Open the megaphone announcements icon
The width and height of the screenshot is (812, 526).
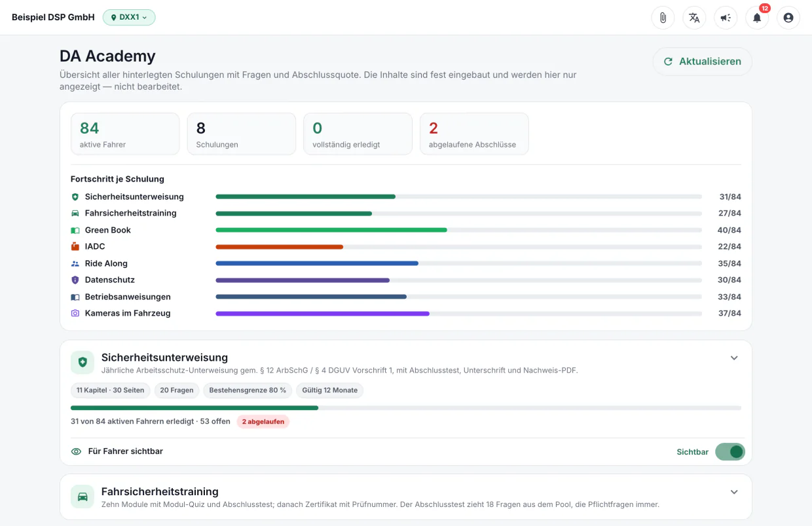point(726,18)
